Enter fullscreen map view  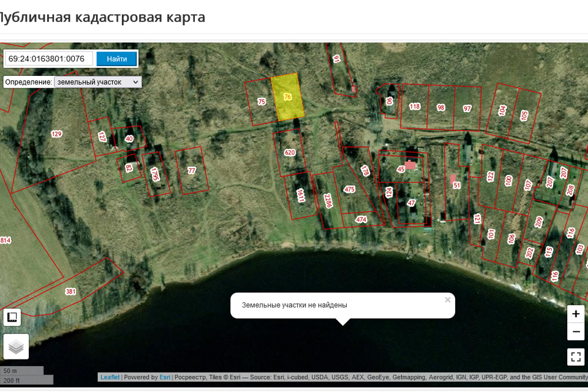(575, 356)
